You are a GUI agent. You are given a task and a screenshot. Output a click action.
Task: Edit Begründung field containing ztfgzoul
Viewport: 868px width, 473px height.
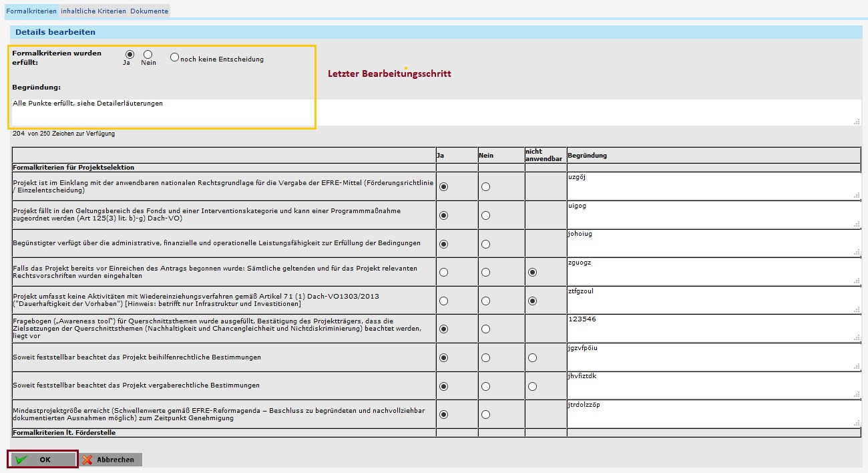[x=714, y=300]
